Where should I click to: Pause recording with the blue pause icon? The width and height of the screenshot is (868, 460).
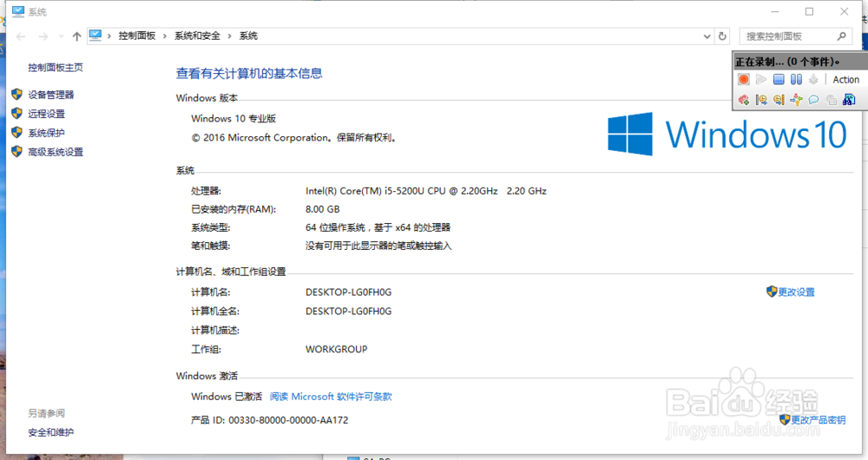click(796, 79)
